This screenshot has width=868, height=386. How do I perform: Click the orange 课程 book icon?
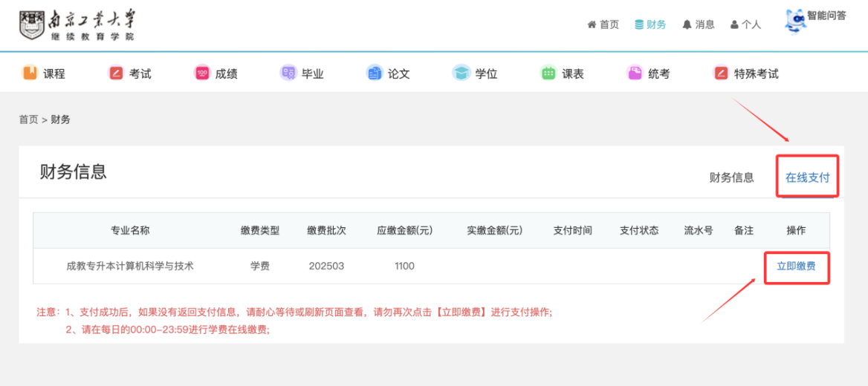pos(30,73)
